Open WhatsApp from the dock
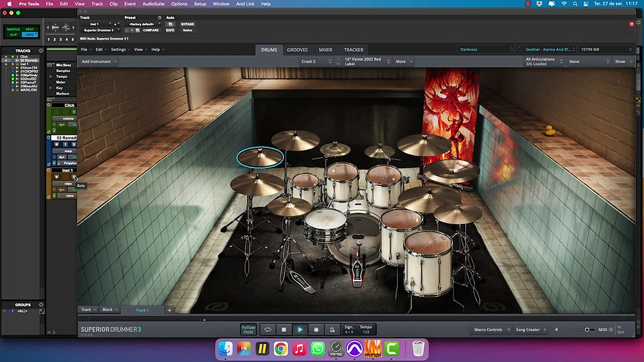644x362 pixels. click(317, 349)
